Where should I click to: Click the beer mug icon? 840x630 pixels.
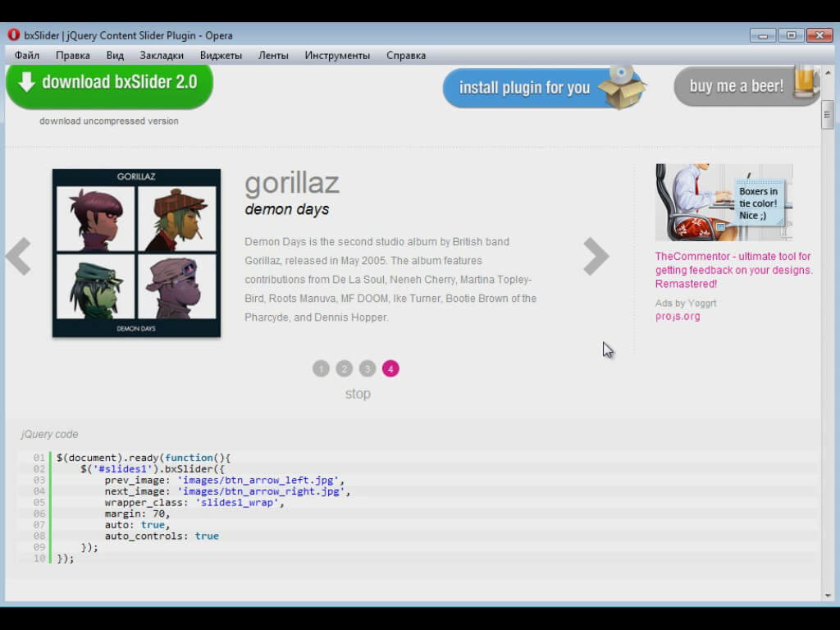point(806,81)
